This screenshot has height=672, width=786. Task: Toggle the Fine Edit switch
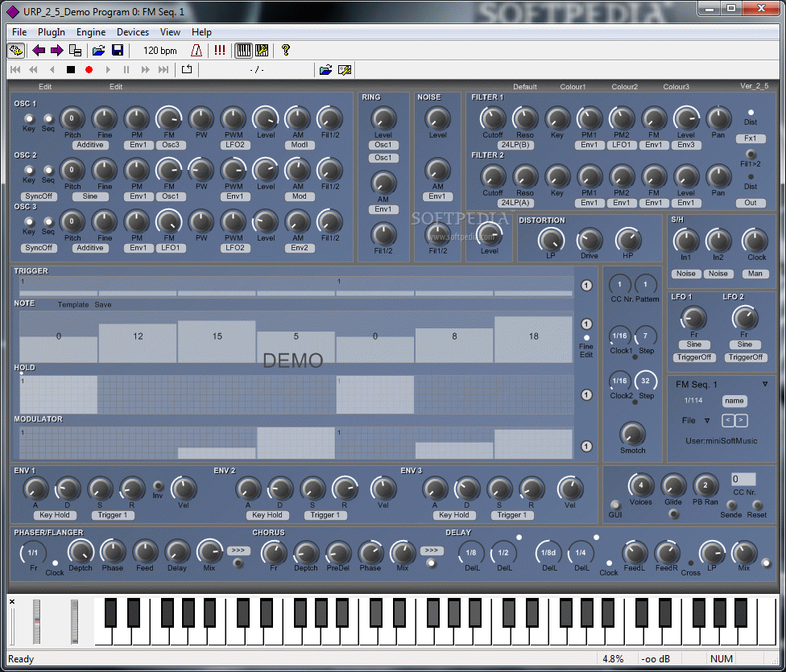[x=586, y=338]
